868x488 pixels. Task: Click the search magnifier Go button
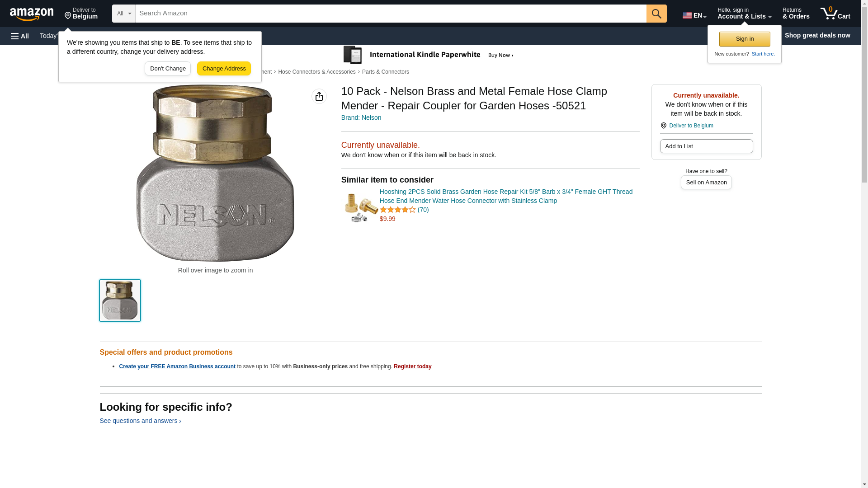(x=656, y=14)
